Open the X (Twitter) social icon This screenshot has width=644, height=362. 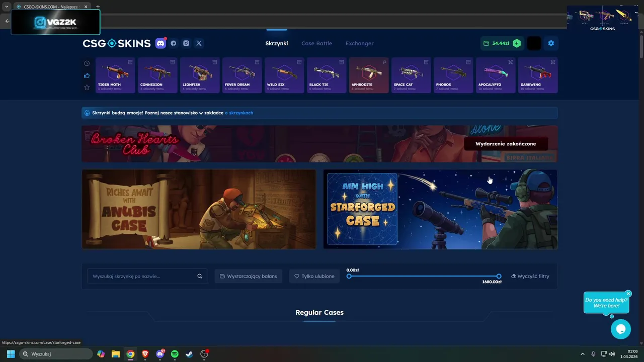coord(199,43)
